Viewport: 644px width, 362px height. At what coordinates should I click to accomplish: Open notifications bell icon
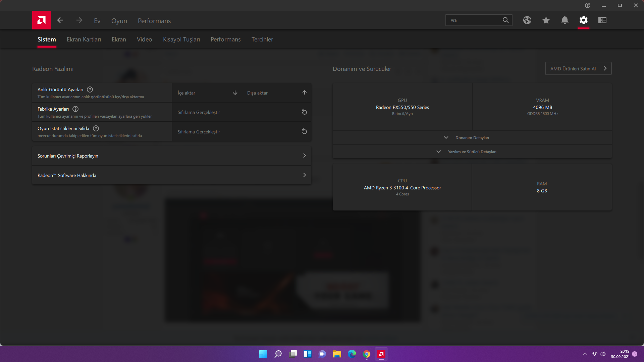[565, 20]
